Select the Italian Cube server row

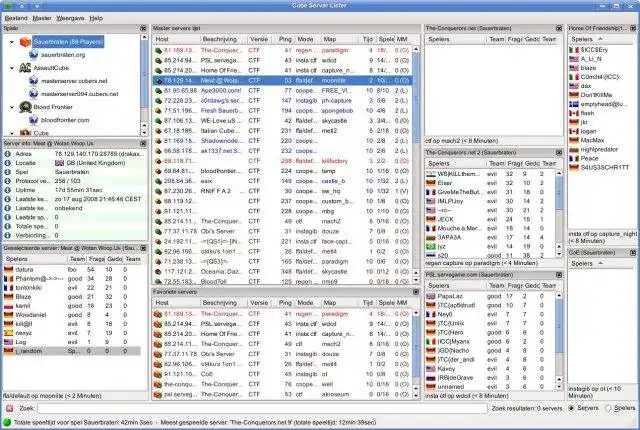click(x=282, y=131)
